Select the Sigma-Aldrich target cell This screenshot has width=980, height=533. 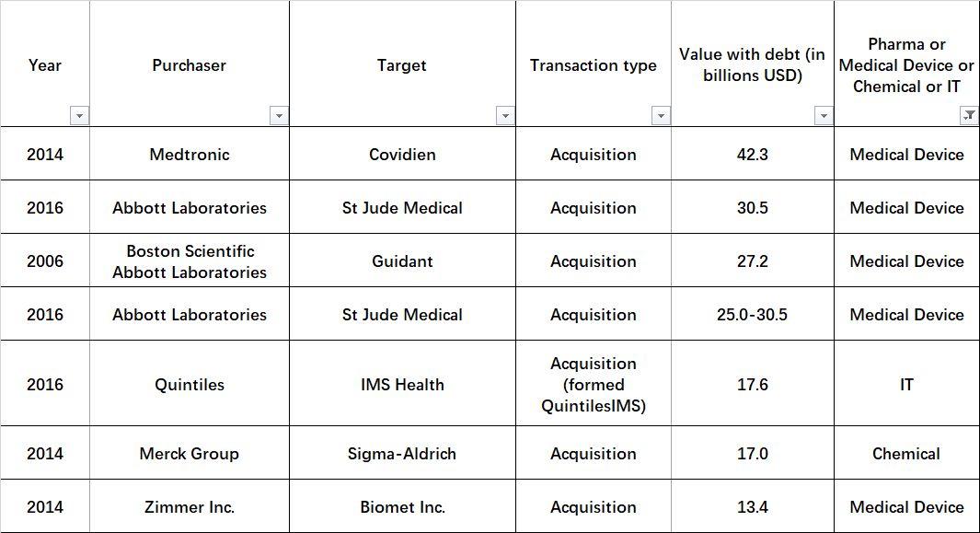pyautogui.click(x=402, y=453)
